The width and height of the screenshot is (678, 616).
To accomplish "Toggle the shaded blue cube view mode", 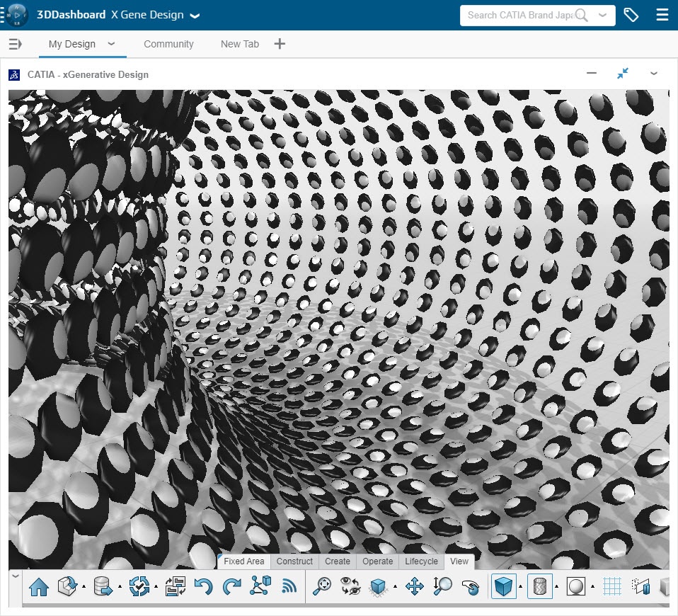I will coord(503,586).
